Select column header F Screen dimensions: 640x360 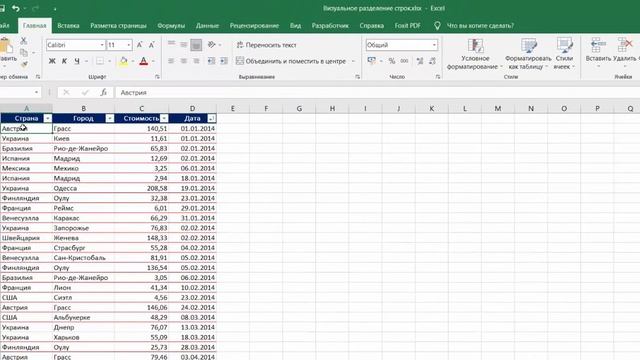pos(266,109)
